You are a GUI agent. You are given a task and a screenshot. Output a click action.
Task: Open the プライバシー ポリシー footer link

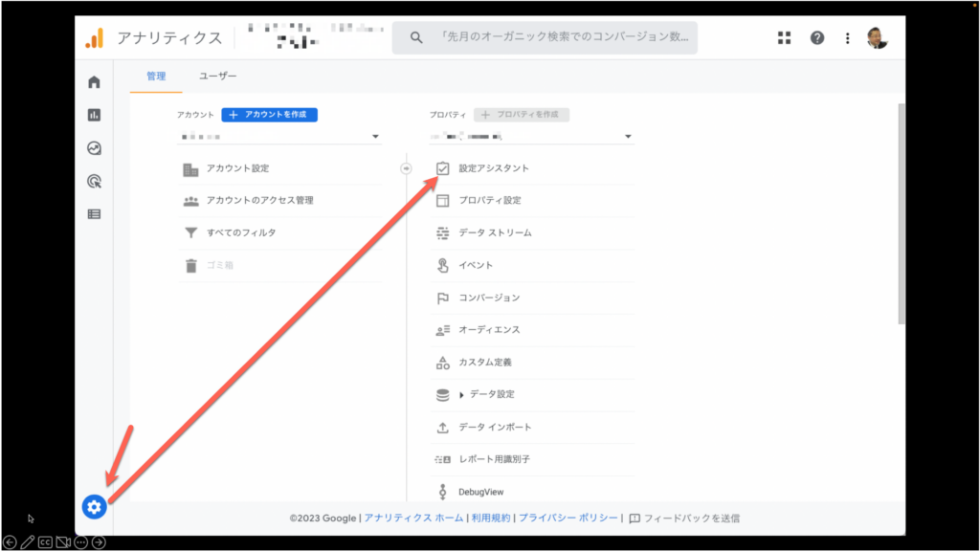(568, 519)
